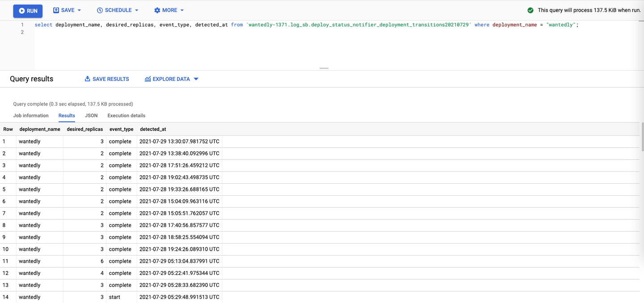This screenshot has width=644, height=303.
Task: Open the Execution details tab
Action: (126, 115)
